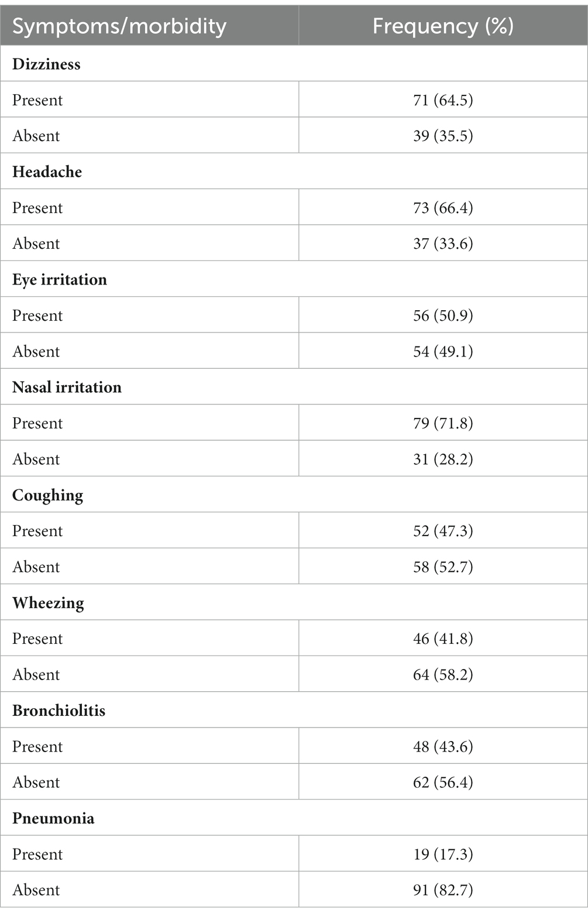Select the Wheezing section heading
Image resolution: width=588 pixels, height=916 pixels.
point(48,603)
